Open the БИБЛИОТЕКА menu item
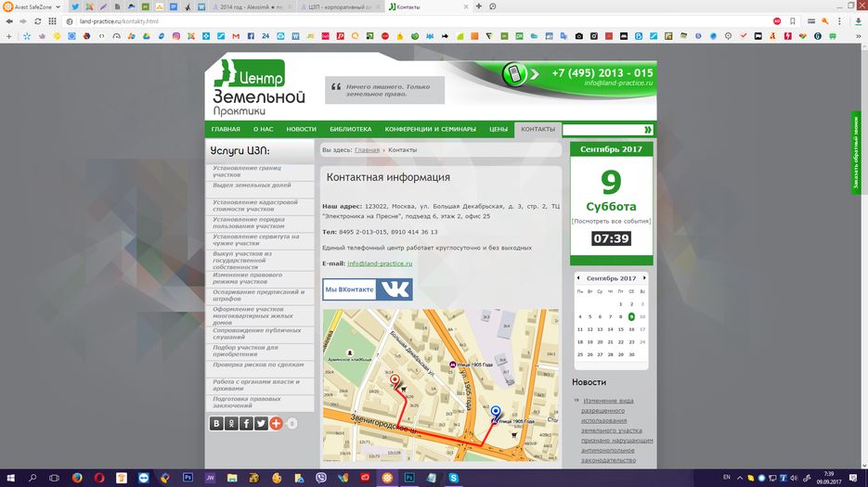This screenshot has height=487, width=868. 350,129
